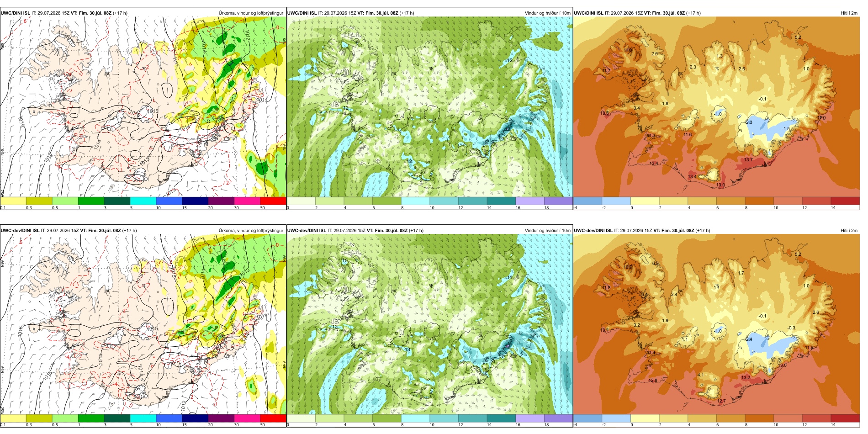Select the 3.4 temperature value on UWC map
The width and height of the screenshot is (868, 434).
[637, 108]
